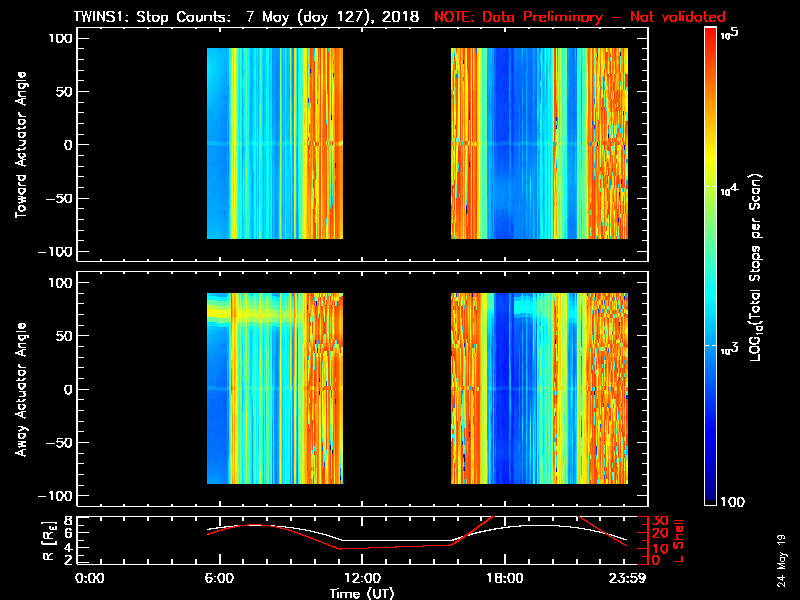Click the 'Time (UT)' axis label
Image resolution: width=800 pixels, height=600 pixels.
coord(362,593)
